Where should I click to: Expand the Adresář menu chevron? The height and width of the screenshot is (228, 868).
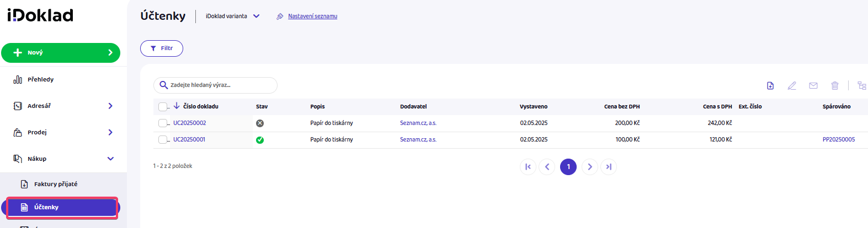(x=110, y=106)
